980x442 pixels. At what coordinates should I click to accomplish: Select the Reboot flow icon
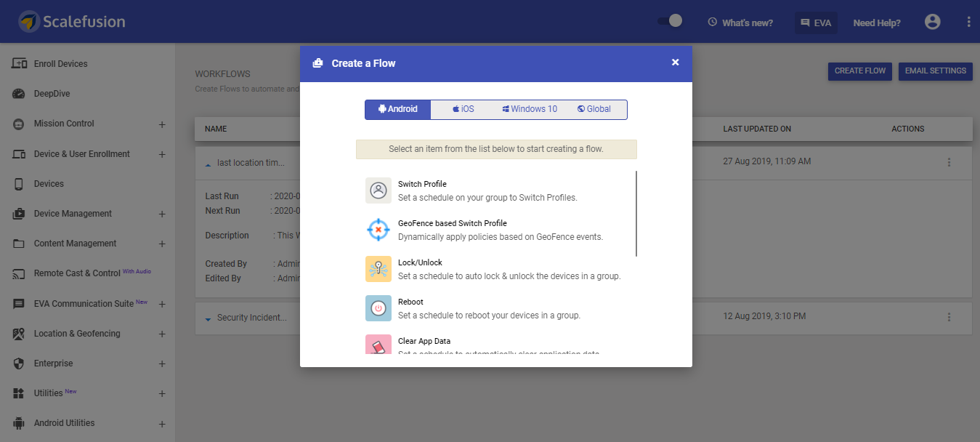point(378,308)
